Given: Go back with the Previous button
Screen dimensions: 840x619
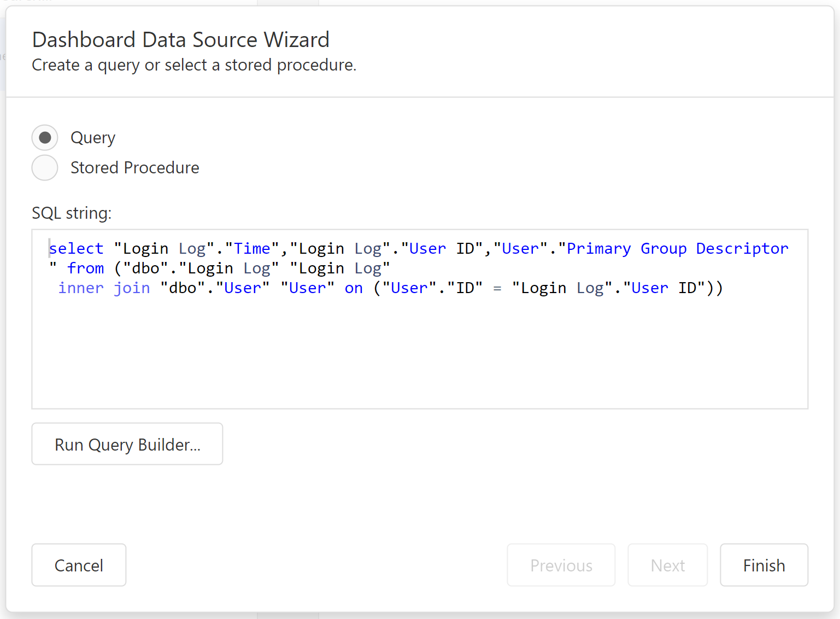Looking at the screenshot, I should [x=561, y=565].
